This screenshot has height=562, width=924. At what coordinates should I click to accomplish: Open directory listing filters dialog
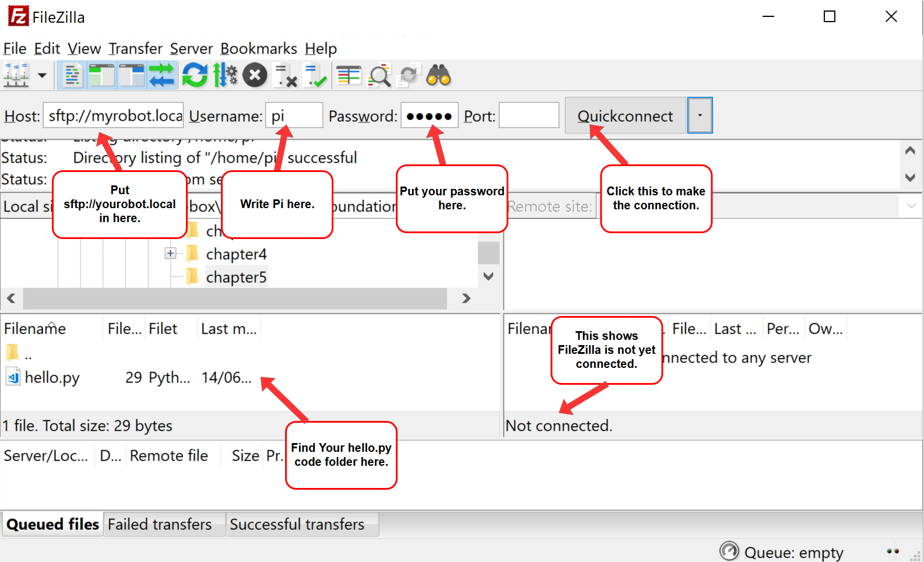pyautogui.click(x=349, y=75)
